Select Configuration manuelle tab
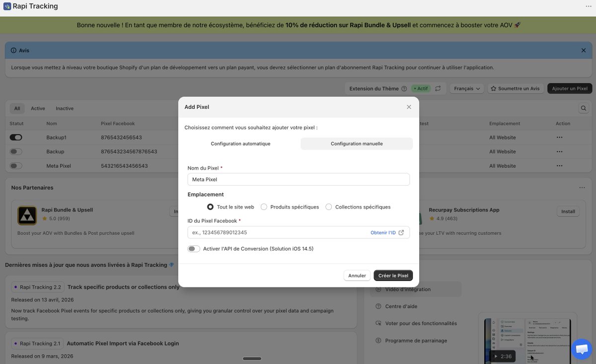The image size is (596, 364). pyautogui.click(x=357, y=144)
